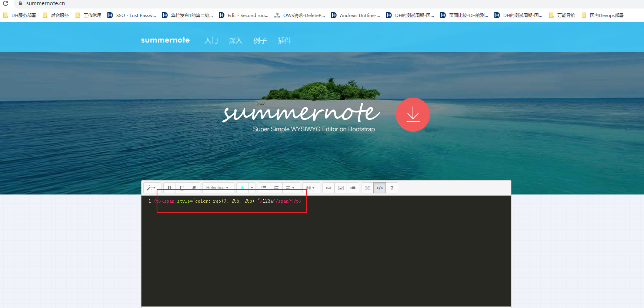Open 国内Devops部署 bookmark folder
This screenshot has width=644, height=308.
pos(603,15)
